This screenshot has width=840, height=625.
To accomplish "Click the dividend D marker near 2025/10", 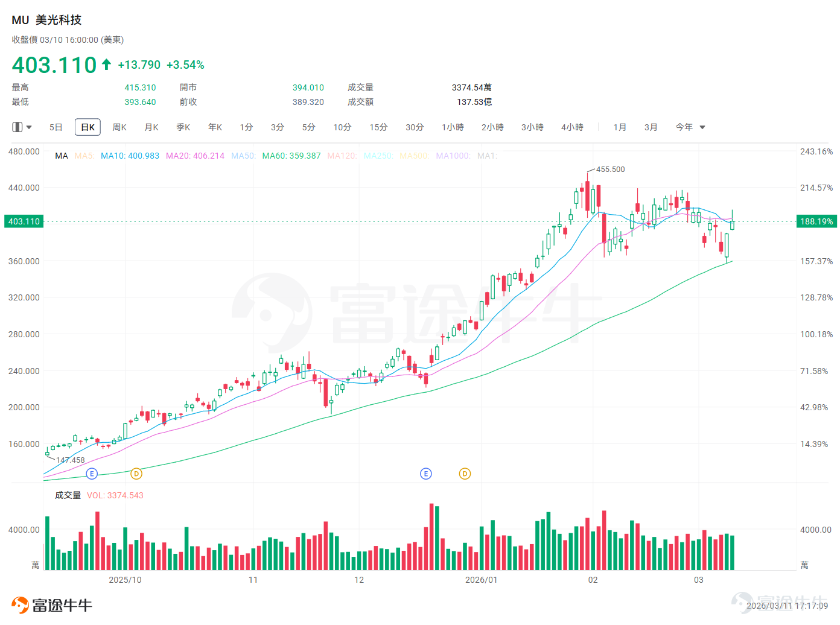I will pyautogui.click(x=136, y=474).
